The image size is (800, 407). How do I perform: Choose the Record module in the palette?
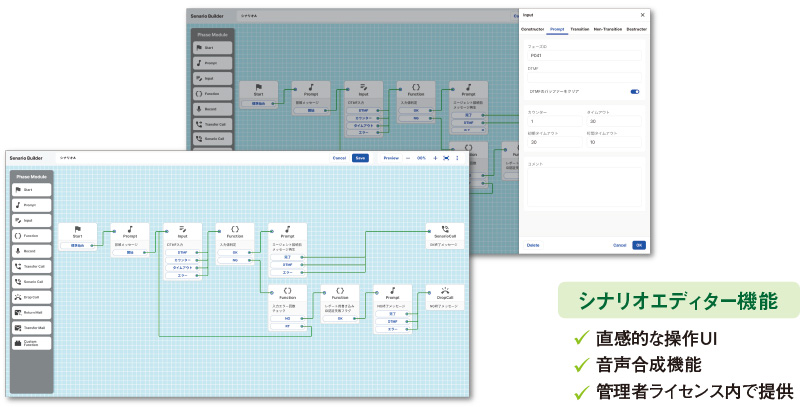click(31, 250)
